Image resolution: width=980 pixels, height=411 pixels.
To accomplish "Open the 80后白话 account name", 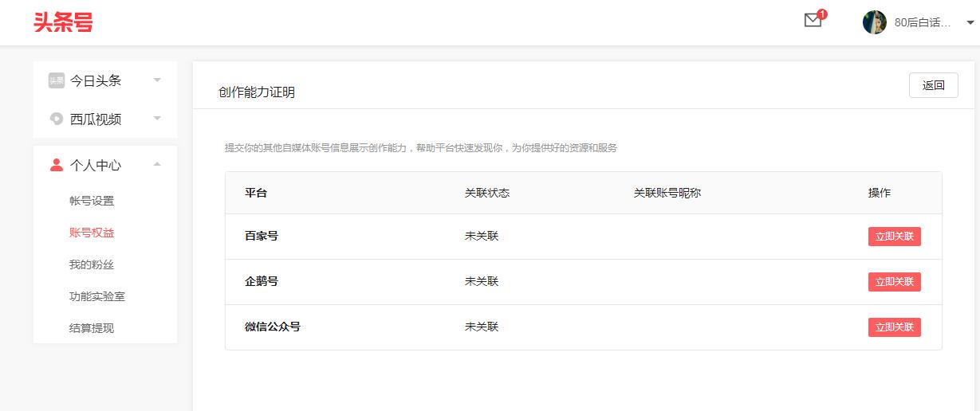I will pyautogui.click(x=923, y=22).
